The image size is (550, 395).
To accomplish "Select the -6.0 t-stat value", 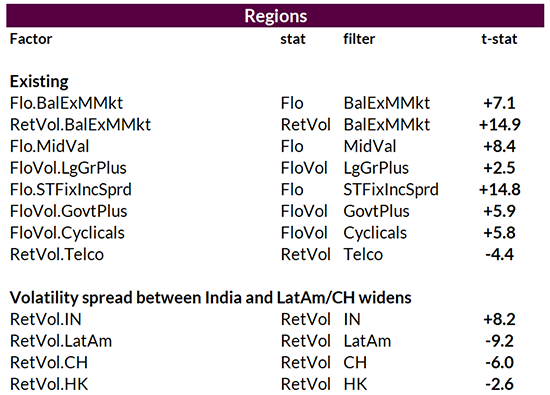I will pos(499,363).
